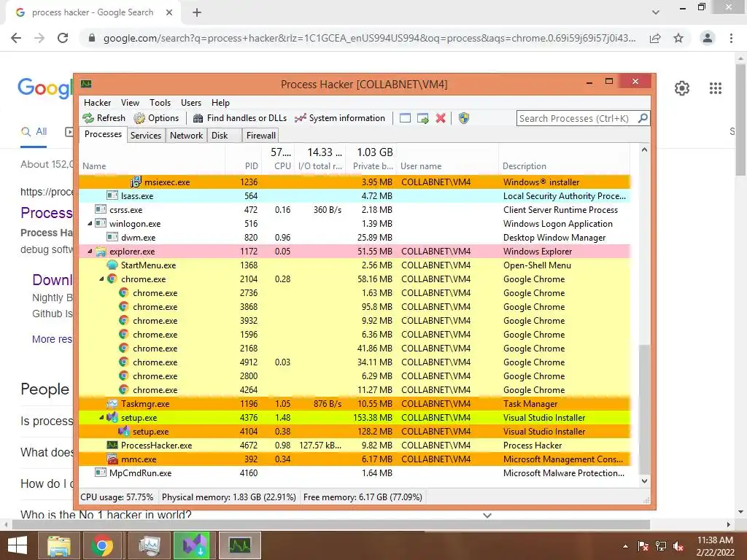The width and height of the screenshot is (747, 560).
Task: Open Chrome tab search dropdown arrow
Action: (x=656, y=12)
